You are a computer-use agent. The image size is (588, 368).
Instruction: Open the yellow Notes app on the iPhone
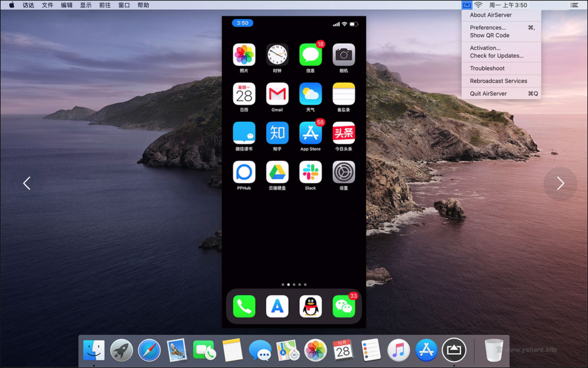pos(343,94)
